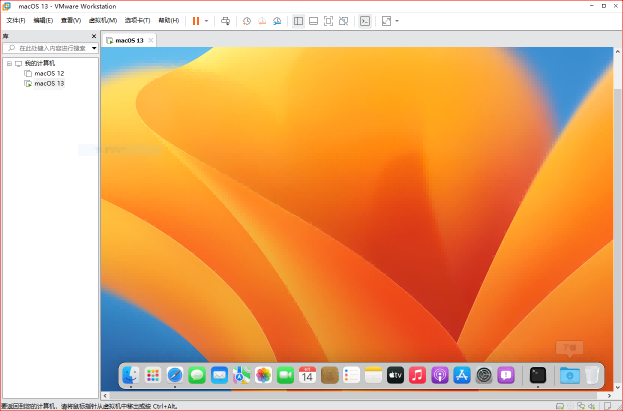Launch Apple TV from the dock
The height and width of the screenshot is (411, 623).
tap(396, 375)
